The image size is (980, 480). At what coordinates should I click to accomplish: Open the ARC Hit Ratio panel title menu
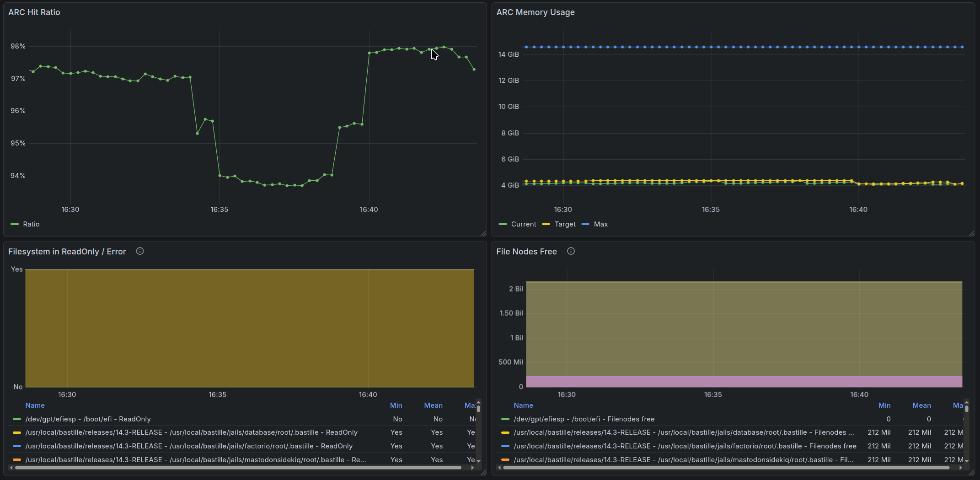pyautogui.click(x=34, y=12)
